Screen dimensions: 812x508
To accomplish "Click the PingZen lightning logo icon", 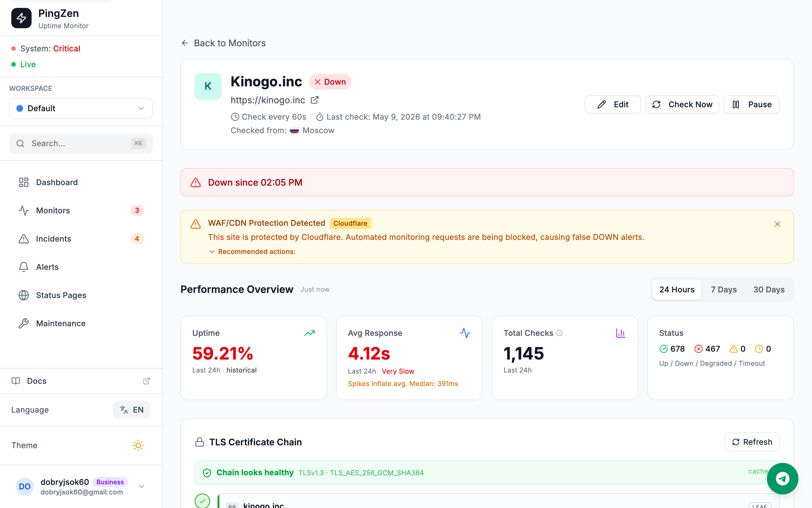I will point(21,18).
